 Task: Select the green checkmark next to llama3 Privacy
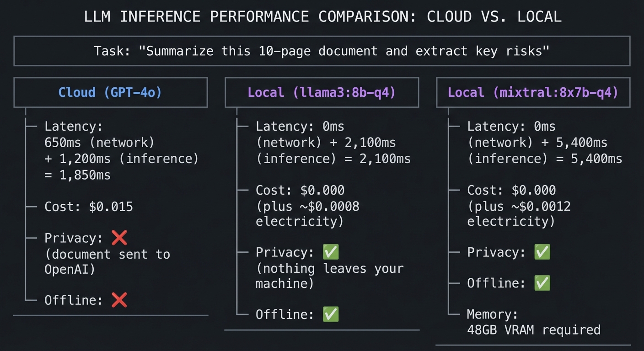331,252
